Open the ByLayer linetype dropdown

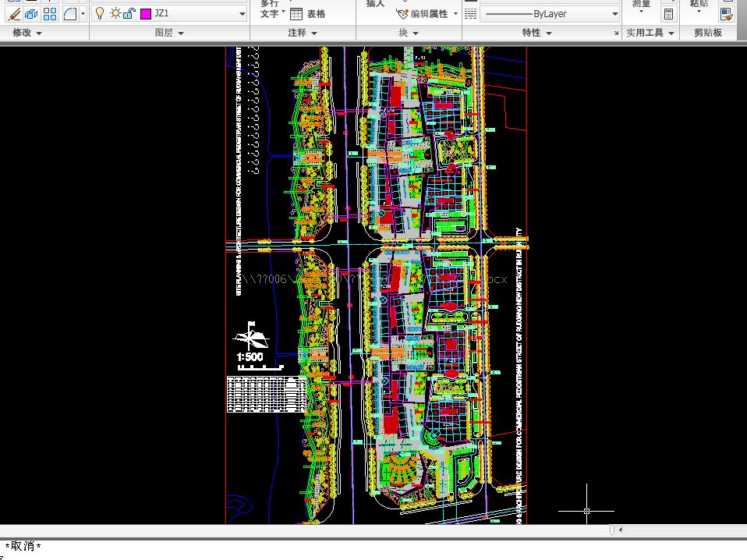[614, 13]
